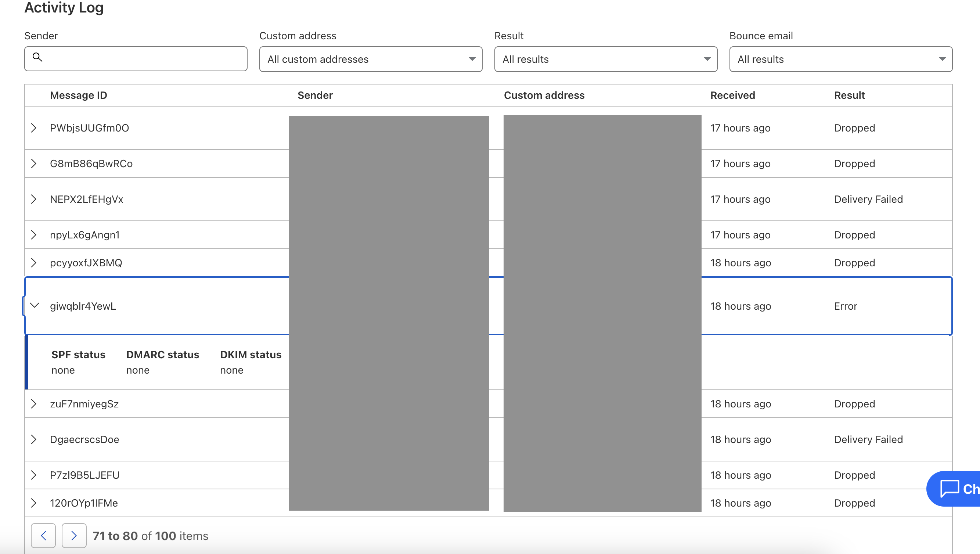Open the Bounce email filter dropdown
980x554 pixels.
tap(840, 60)
